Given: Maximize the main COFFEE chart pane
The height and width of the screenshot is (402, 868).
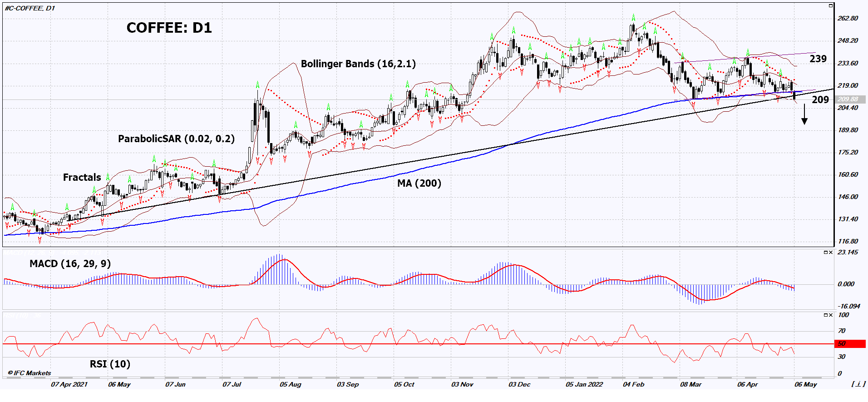Looking at the screenshot, I should point(831,6).
